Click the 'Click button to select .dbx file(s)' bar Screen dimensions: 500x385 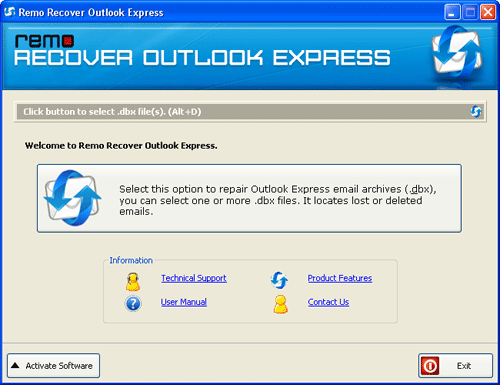pos(250,112)
